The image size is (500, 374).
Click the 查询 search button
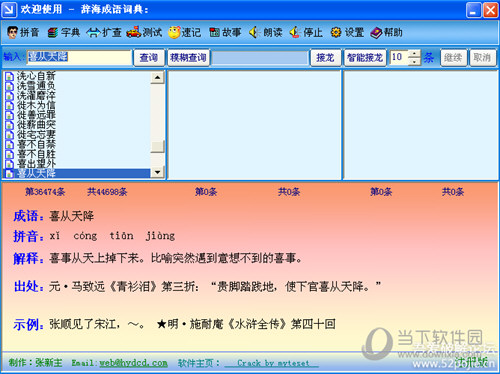click(x=149, y=58)
